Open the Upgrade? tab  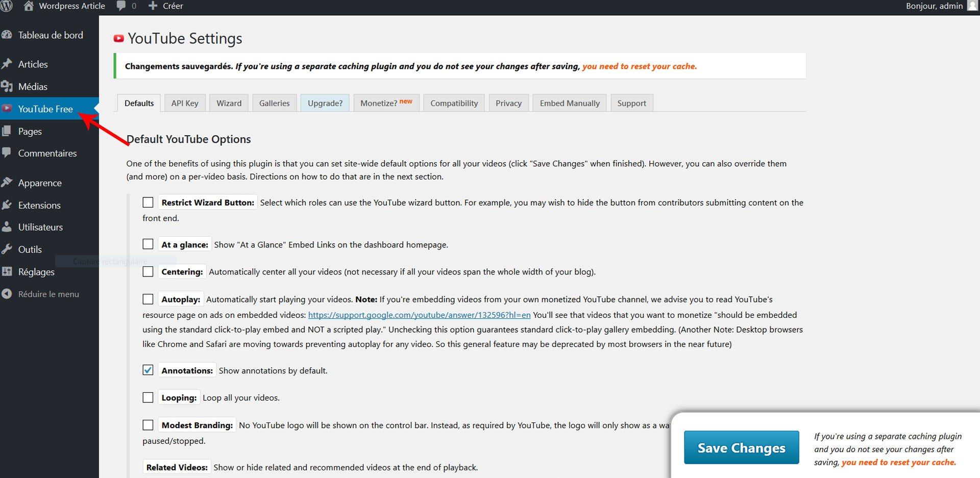(x=325, y=103)
